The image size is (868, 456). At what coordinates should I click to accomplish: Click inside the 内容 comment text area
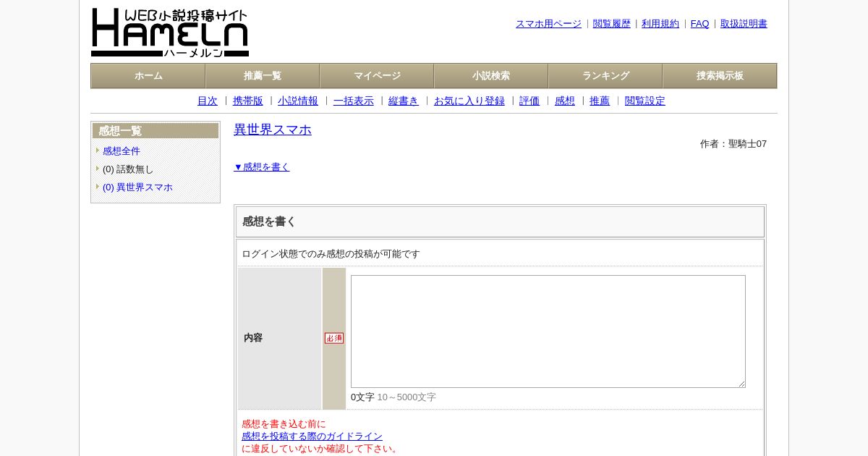click(x=548, y=332)
